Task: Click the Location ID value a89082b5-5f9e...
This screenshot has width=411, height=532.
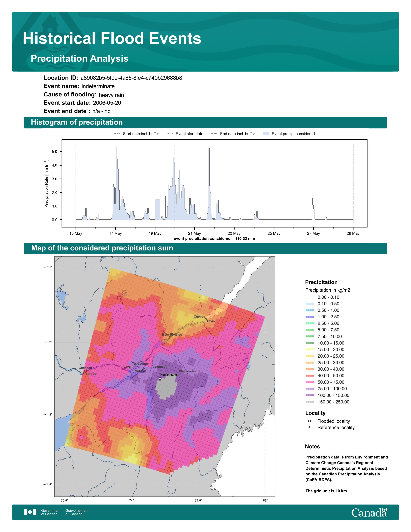Action: [131, 78]
